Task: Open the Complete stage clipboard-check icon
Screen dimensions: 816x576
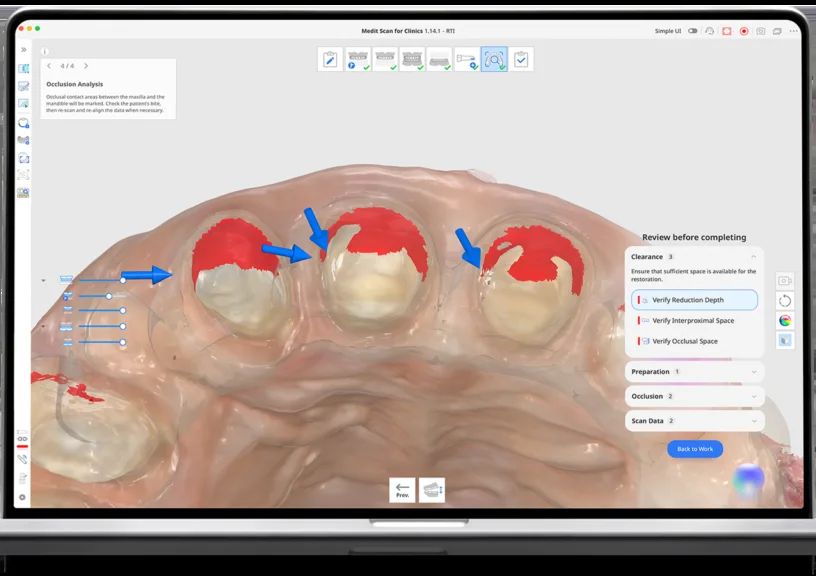Action: (521, 59)
